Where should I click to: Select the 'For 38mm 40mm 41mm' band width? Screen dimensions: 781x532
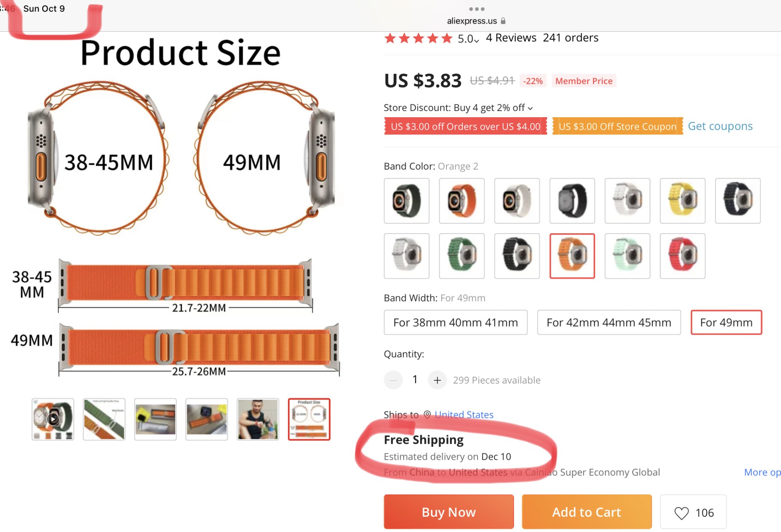coord(455,322)
